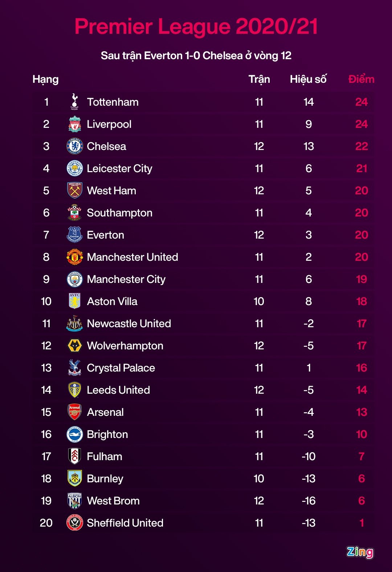Click the Zing logo
Screen dimensions: 392x572
360,552
